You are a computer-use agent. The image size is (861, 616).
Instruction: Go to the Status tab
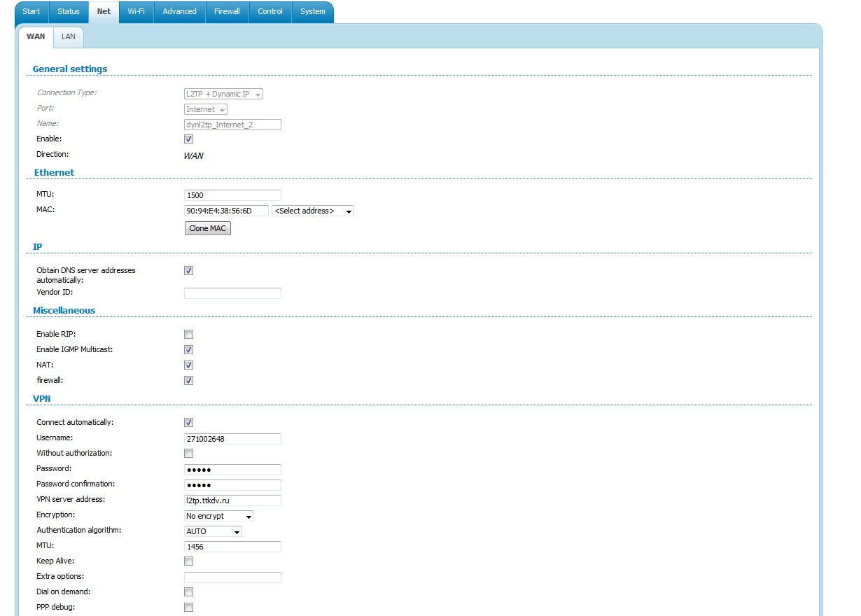[x=69, y=11]
